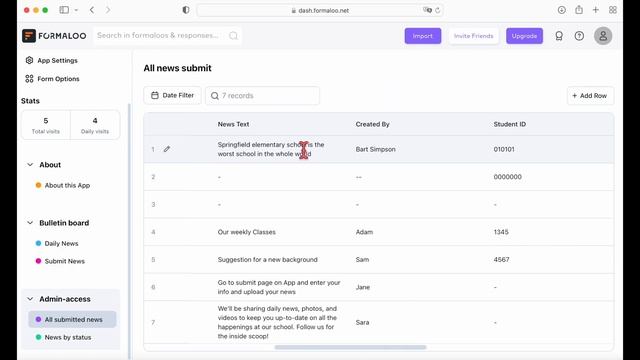Viewport: 640px width, 360px height.
Task: Select the Jane cell
Action: click(x=362, y=287)
